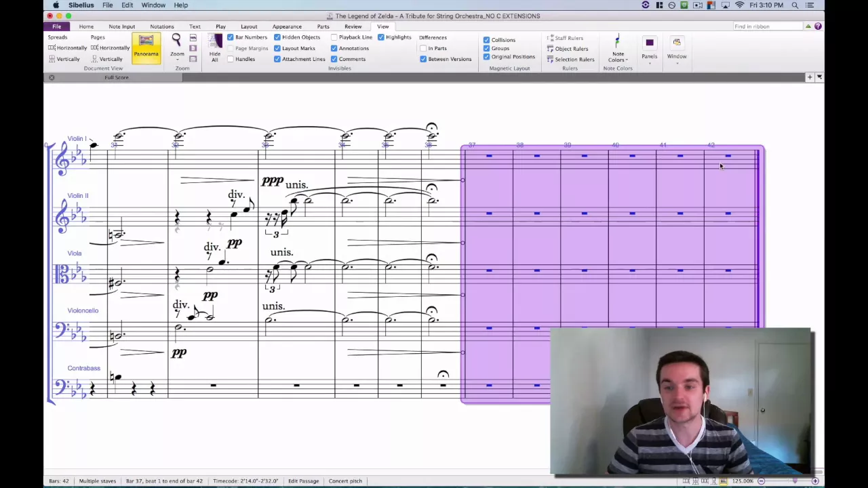
Task: Click the zoom in plus icon in status bar
Action: (815, 481)
